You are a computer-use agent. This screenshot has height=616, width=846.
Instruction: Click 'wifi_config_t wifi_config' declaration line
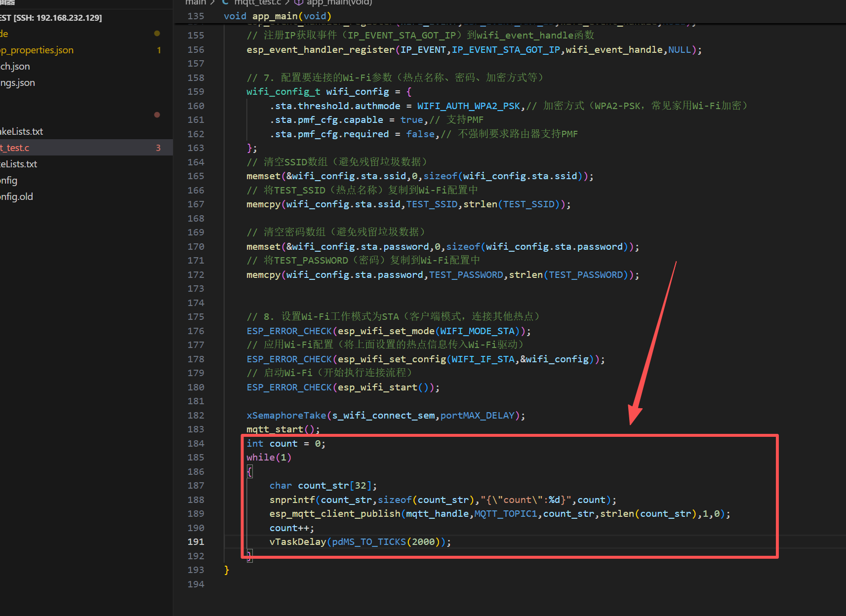(329, 91)
